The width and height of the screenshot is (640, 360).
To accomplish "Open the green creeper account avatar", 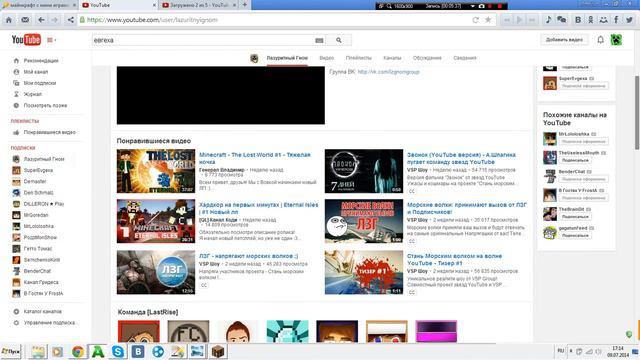I will pos(616,40).
